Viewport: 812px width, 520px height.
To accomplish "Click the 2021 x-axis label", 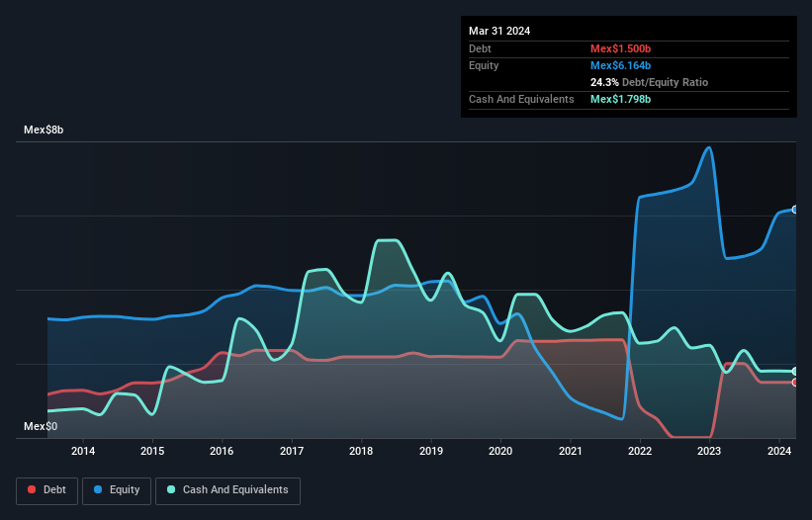I will pos(570,451).
